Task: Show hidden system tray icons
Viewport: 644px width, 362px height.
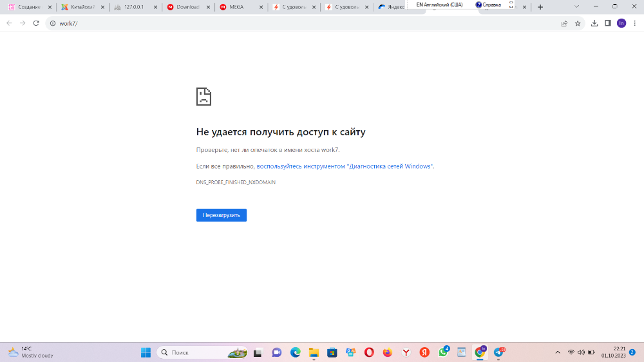Action: pos(557,352)
